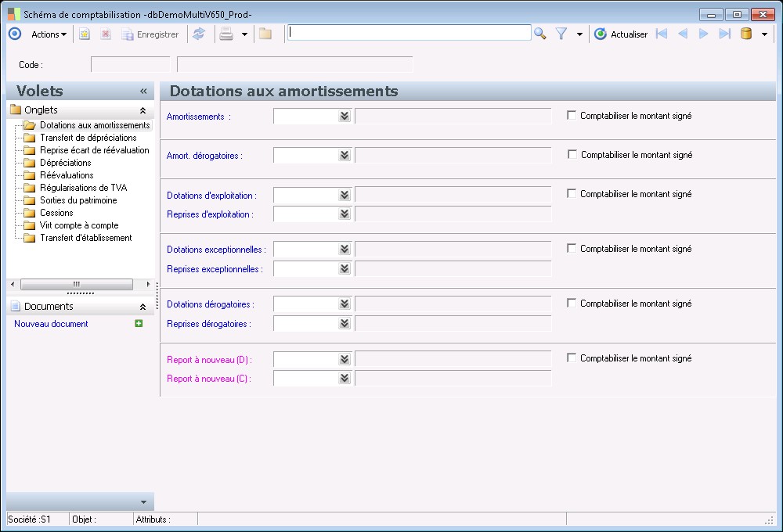Click the Volets horizontal scrollbar thumb
The width and height of the screenshot is (783, 532).
click(77, 284)
